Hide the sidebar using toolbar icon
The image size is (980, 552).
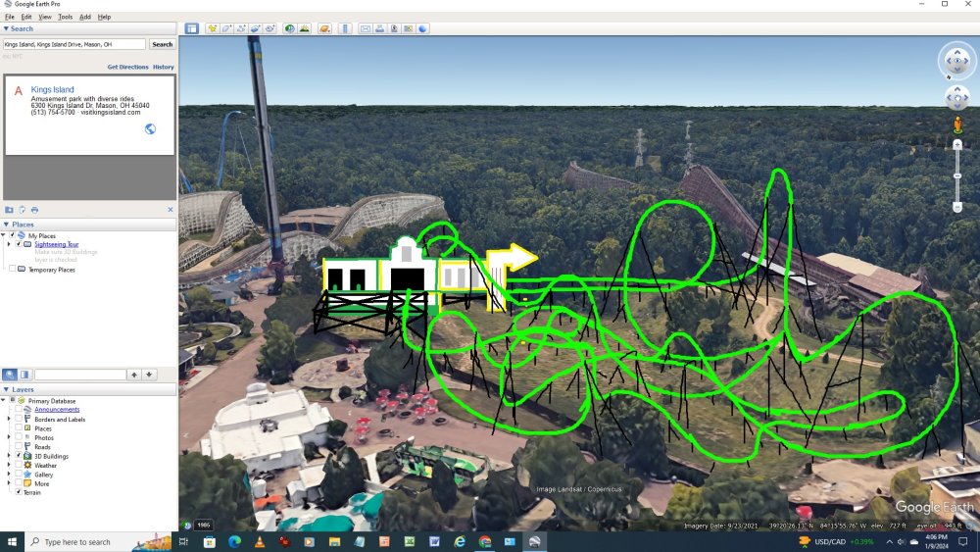tap(191, 28)
